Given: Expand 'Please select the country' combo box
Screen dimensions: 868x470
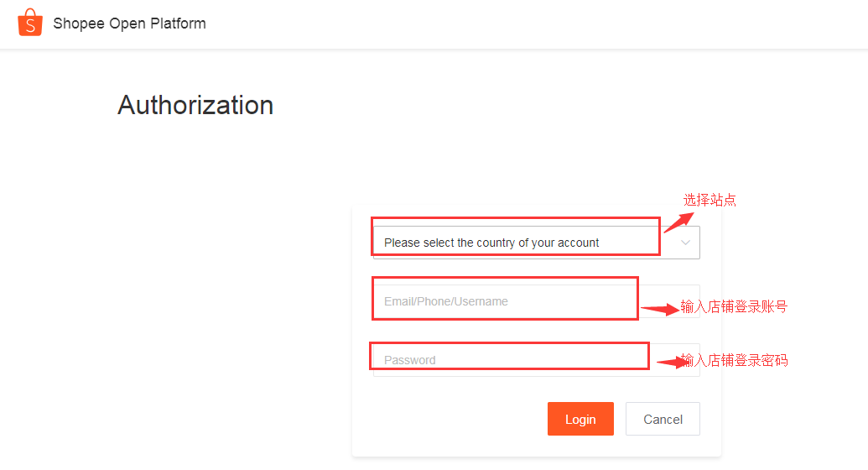Looking at the screenshot, I should pyautogui.click(x=537, y=243).
